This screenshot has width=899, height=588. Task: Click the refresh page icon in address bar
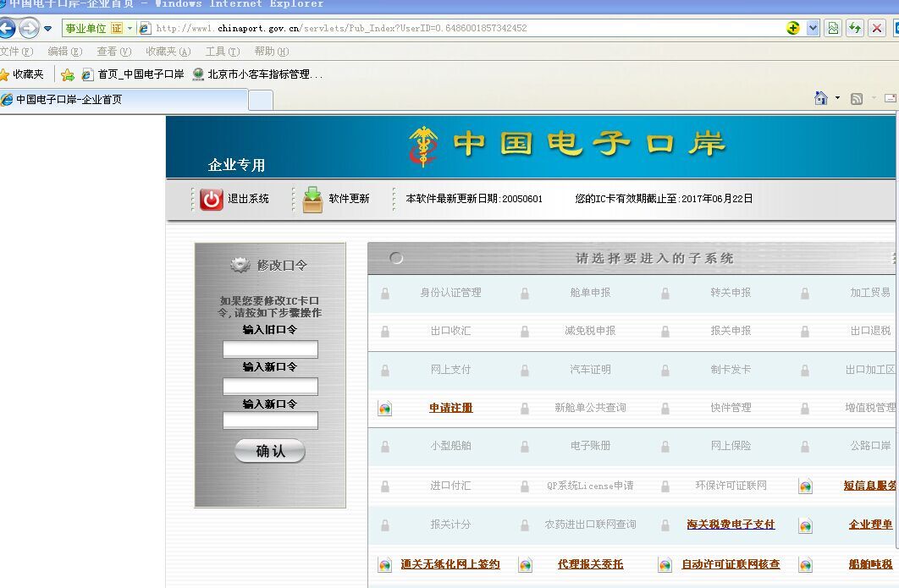click(855, 28)
